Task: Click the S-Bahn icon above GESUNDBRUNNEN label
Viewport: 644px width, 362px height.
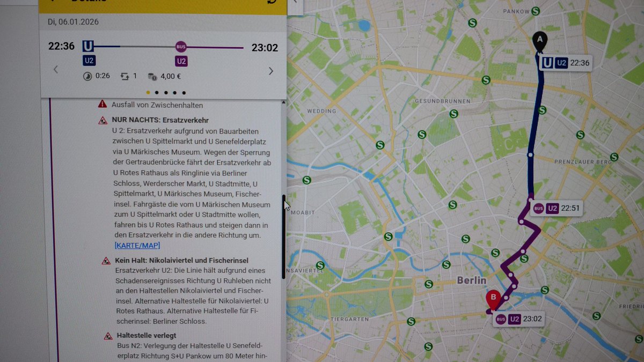Action: coord(486,80)
